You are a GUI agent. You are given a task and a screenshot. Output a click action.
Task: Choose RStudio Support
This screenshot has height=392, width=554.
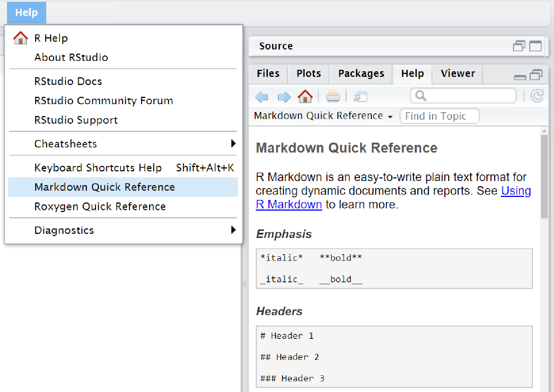click(123, 120)
